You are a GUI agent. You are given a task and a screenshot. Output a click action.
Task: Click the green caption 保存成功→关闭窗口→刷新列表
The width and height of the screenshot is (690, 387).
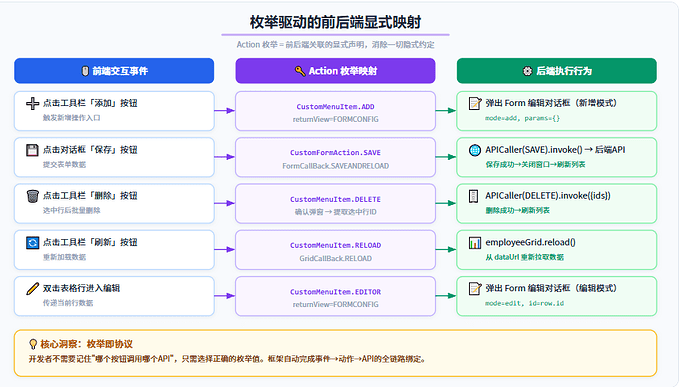click(536, 165)
